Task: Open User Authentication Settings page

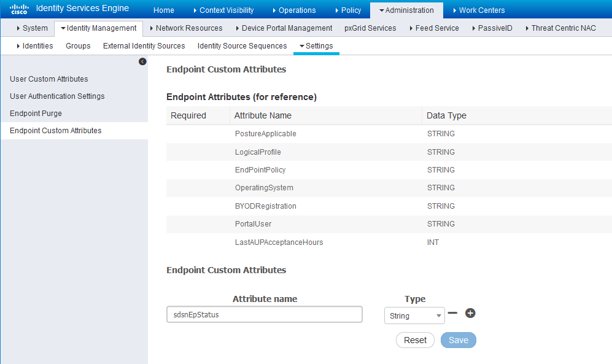Action: coord(57,96)
